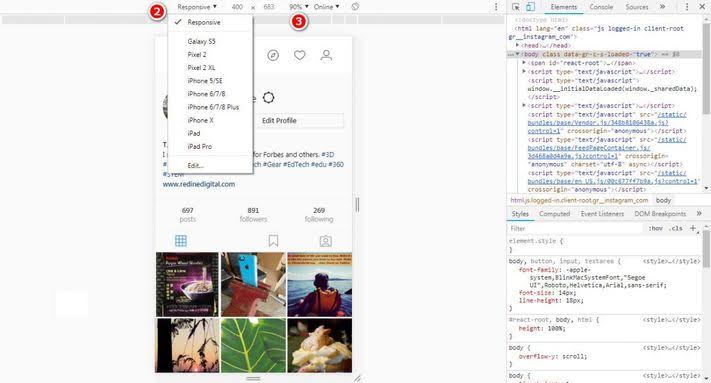Open device toolbar more options menu

[x=496, y=7]
